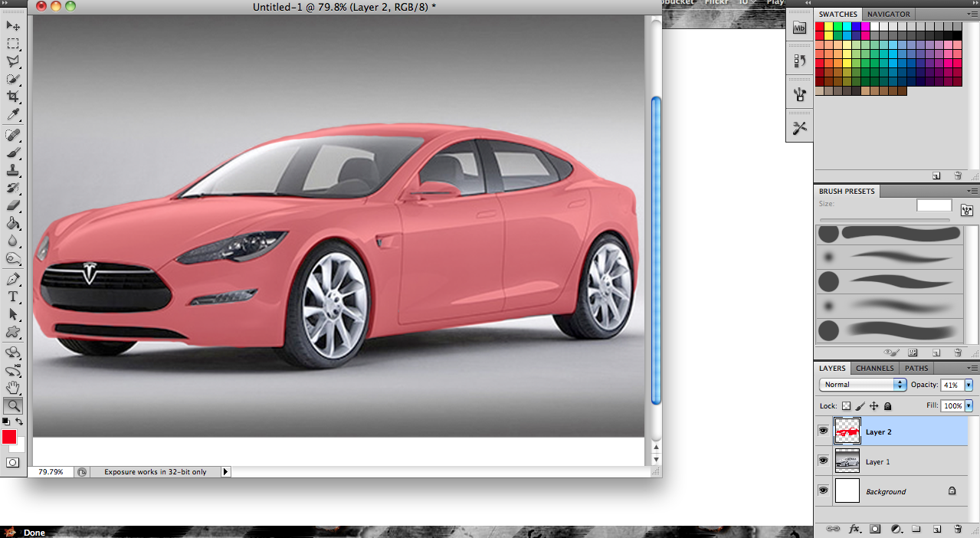Select the Clone Stamp tool

13,170
